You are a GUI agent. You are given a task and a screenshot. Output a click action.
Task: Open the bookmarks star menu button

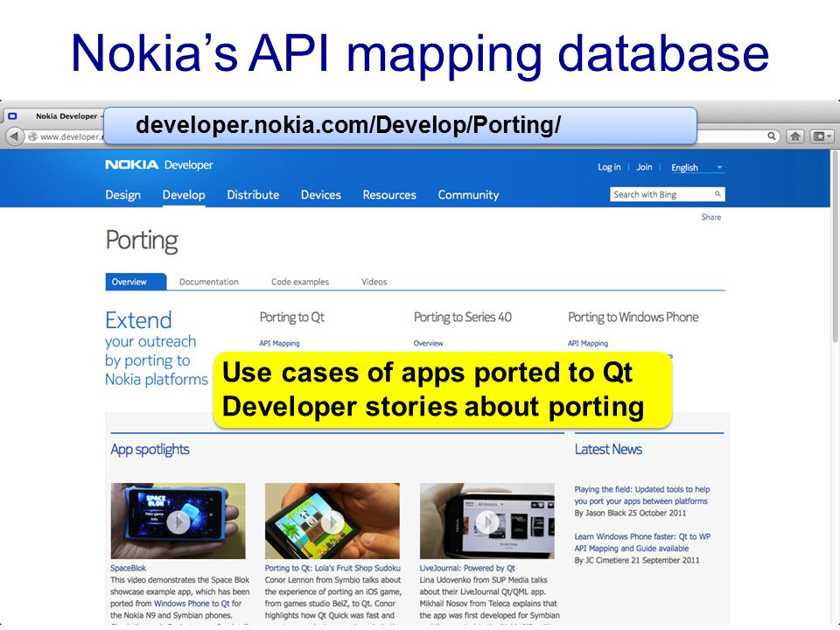822,136
